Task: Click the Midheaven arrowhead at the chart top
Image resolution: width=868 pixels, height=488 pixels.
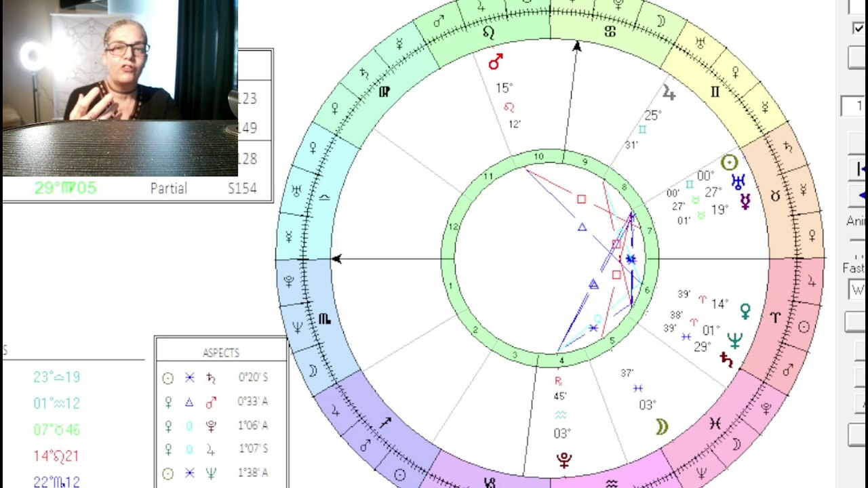Action: [x=576, y=46]
